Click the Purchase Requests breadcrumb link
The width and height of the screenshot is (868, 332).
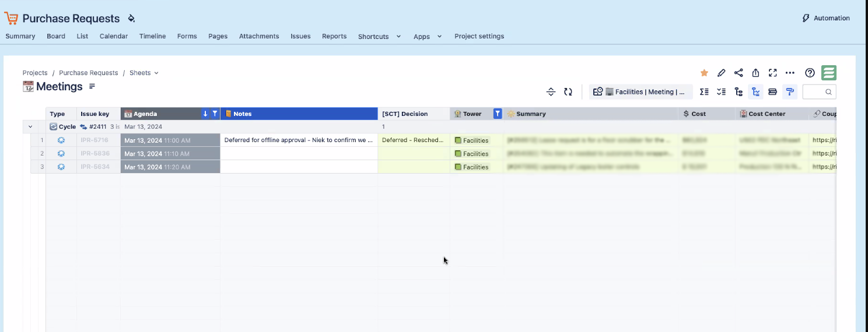click(89, 73)
